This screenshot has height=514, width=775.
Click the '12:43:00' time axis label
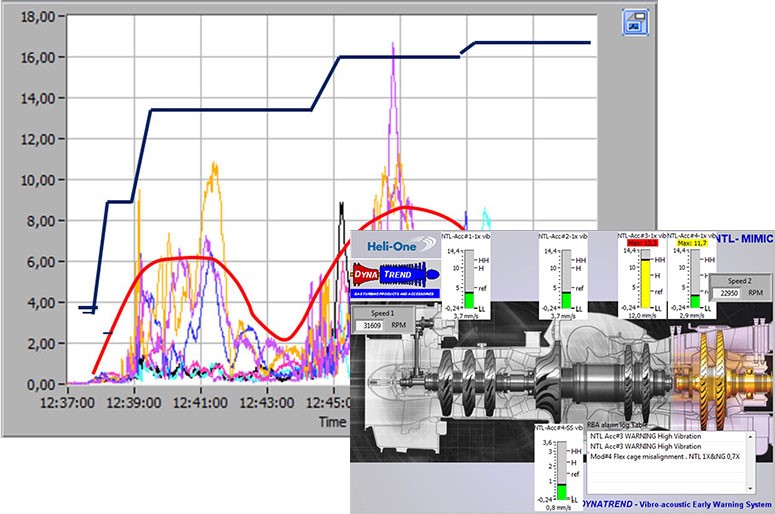[267, 403]
